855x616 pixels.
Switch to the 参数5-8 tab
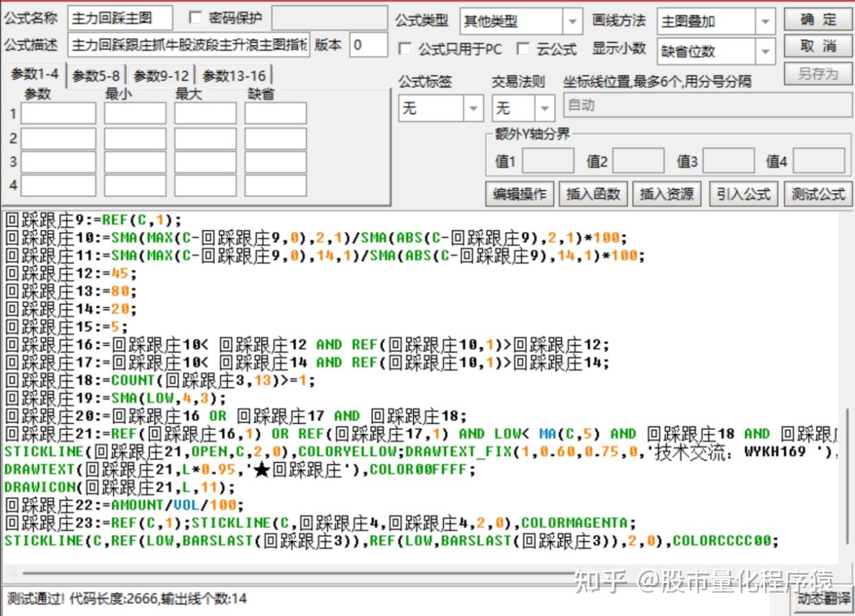pyautogui.click(x=96, y=76)
